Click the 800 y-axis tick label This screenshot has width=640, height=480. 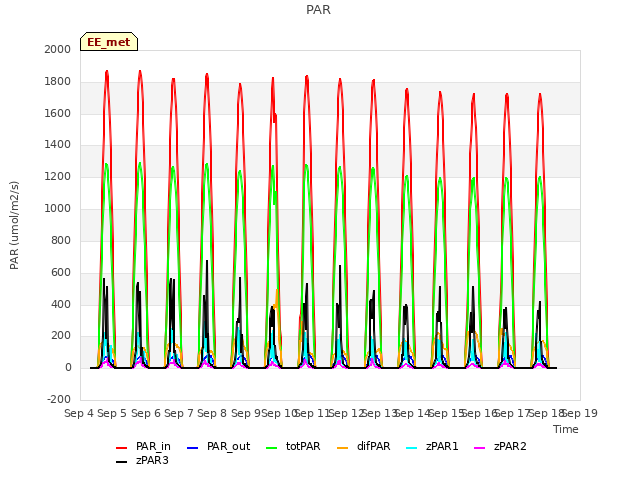(61, 240)
